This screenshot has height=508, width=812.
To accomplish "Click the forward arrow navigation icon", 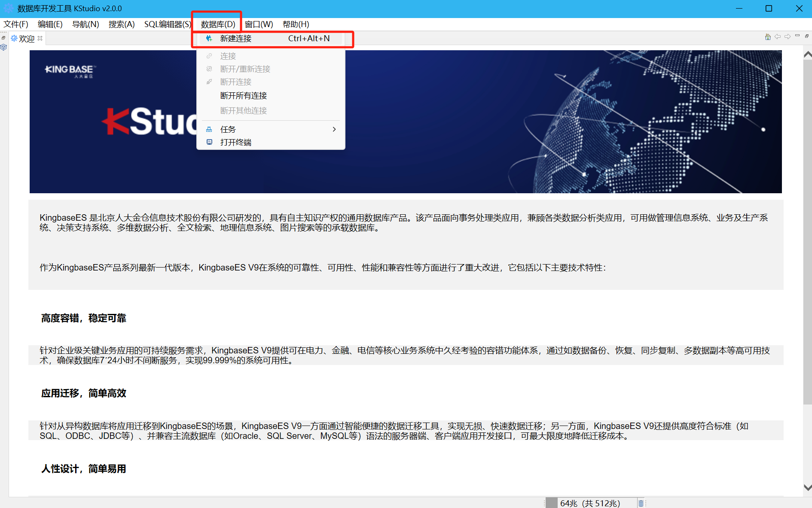I will click(x=788, y=37).
